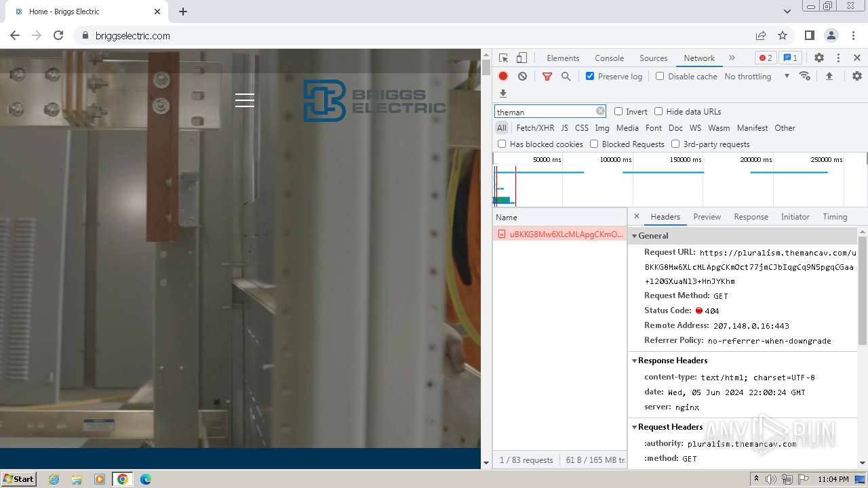Enable Disable cache checkbox
Screen dimensions: 868x488
tap(660, 76)
